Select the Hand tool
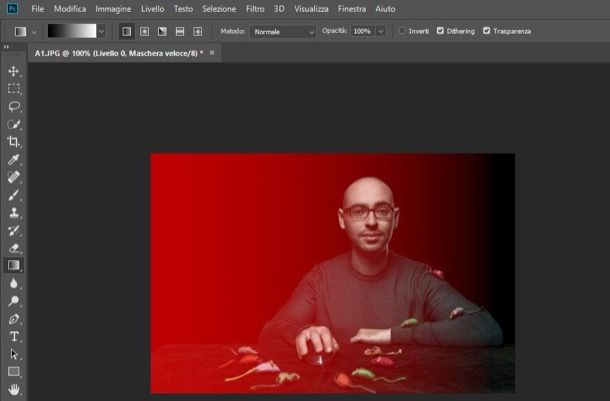 14,389
